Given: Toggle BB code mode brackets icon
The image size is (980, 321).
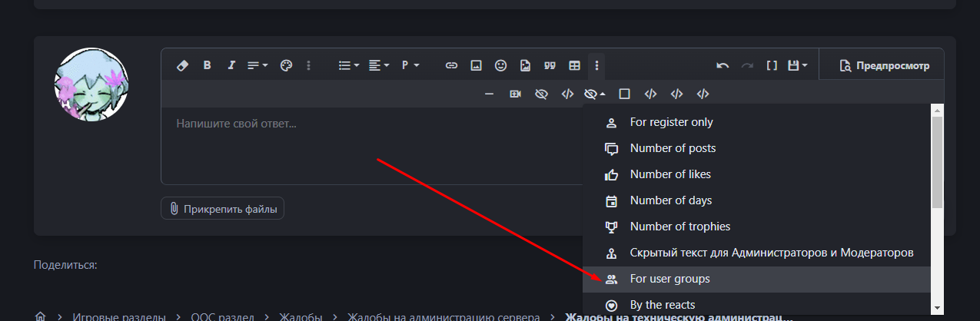Looking at the screenshot, I should click(x=772, y=65).
